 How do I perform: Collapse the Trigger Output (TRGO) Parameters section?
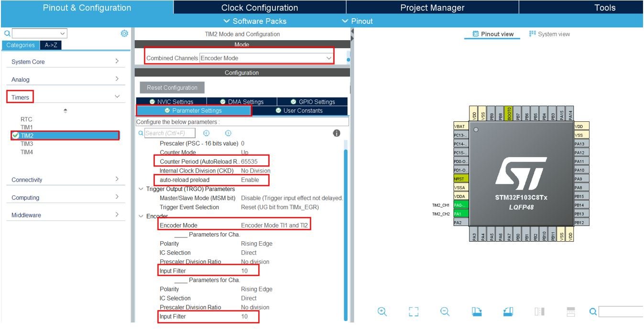[141, 189]
